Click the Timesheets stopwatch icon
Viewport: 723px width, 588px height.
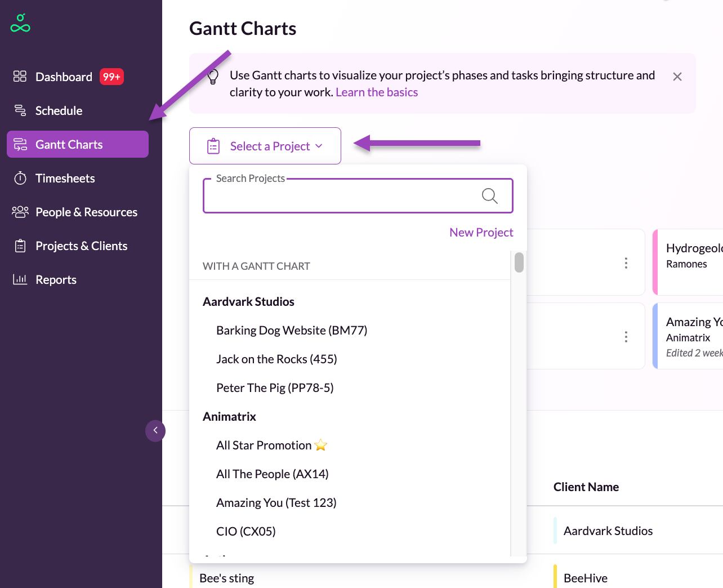coord(20,179)
